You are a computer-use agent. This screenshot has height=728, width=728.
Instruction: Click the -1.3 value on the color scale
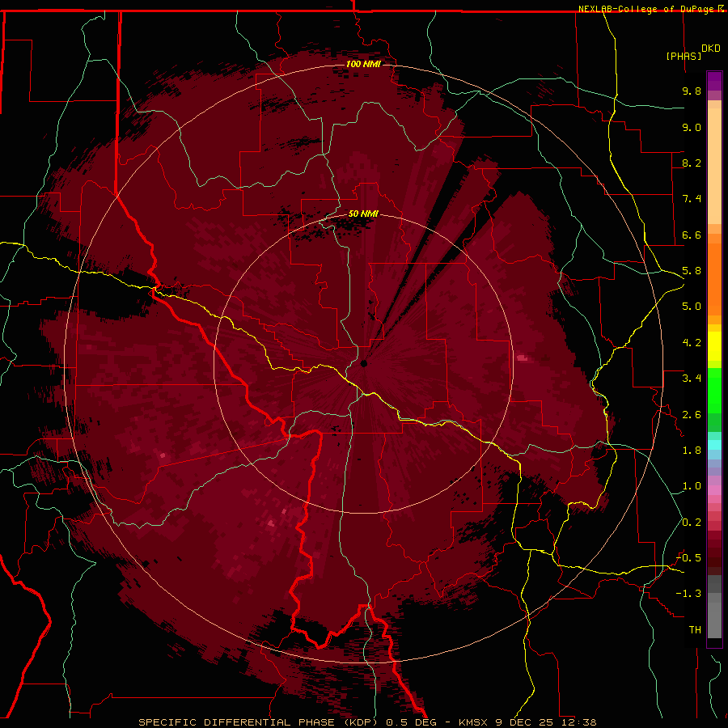(x=688, y=594)
